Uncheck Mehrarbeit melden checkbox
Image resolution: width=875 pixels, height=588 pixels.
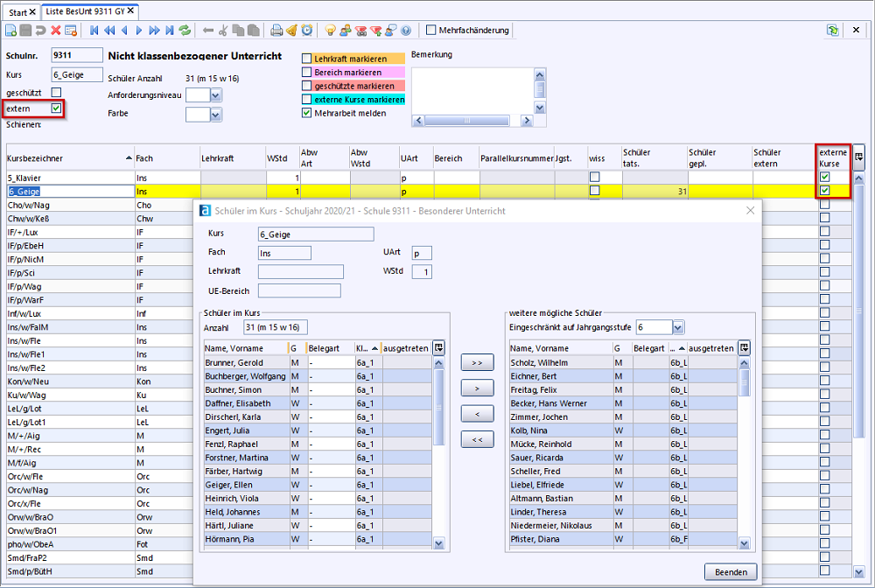(306, 113)
